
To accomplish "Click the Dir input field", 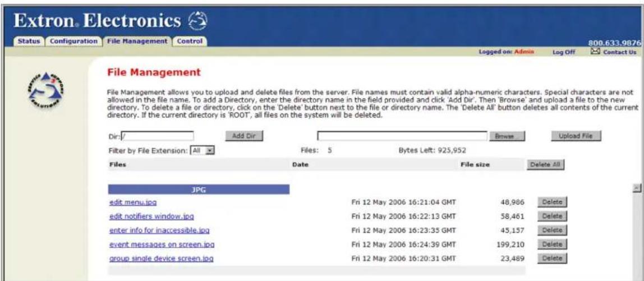I will tap(157, 136).
